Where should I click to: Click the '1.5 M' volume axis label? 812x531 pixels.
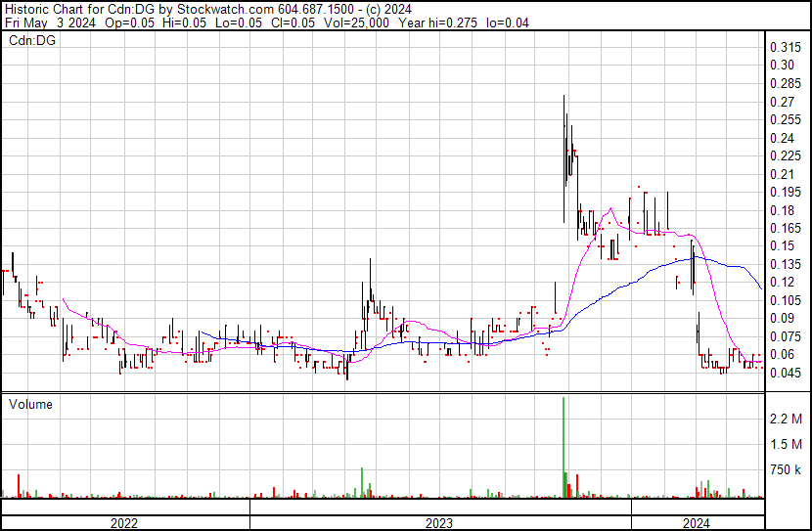click(786, 444)
